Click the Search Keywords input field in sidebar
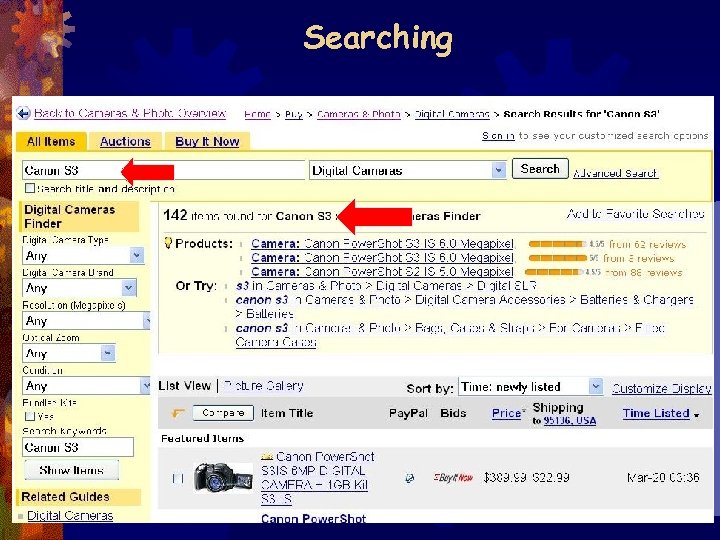 click(x=78, y=447)
